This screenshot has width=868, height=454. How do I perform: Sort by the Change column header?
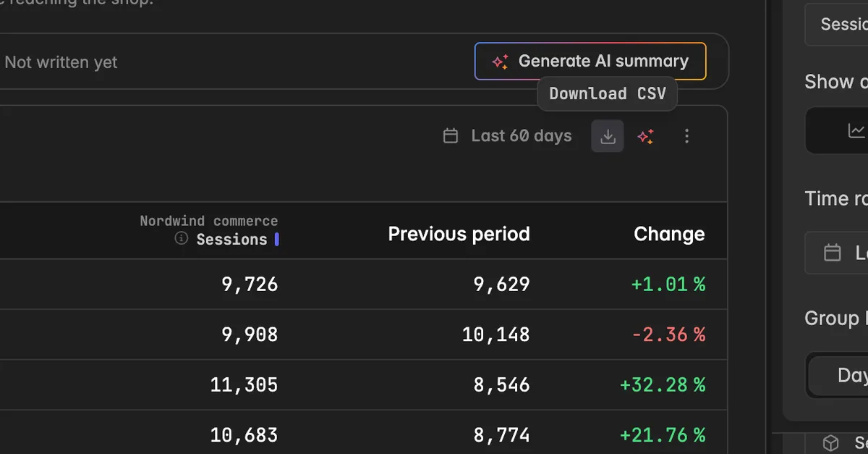(669, 234)
